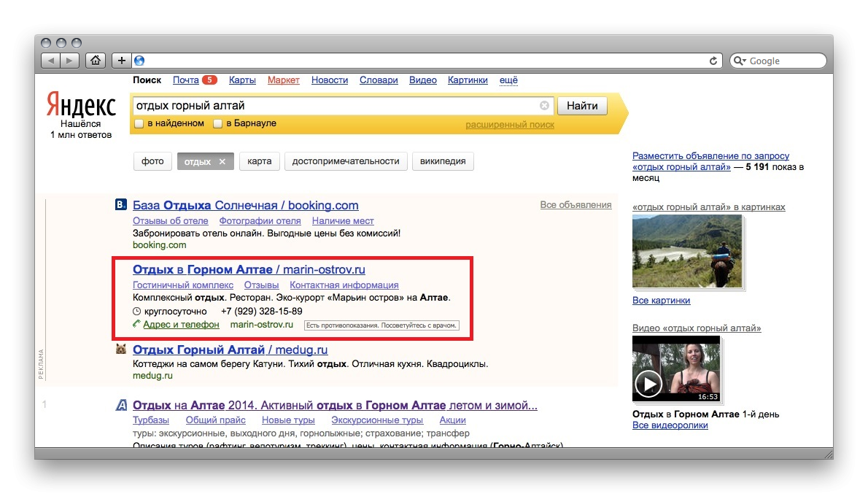Tick the в Барнауле checkbox
The height and width of the screenshot is (494, 868).
(x=217, y=123)
